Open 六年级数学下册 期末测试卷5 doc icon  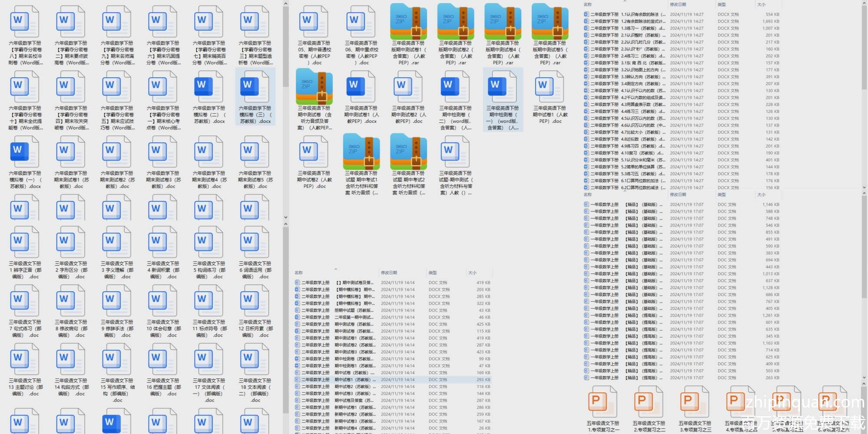pyautogui.click(x=255, y=153)
